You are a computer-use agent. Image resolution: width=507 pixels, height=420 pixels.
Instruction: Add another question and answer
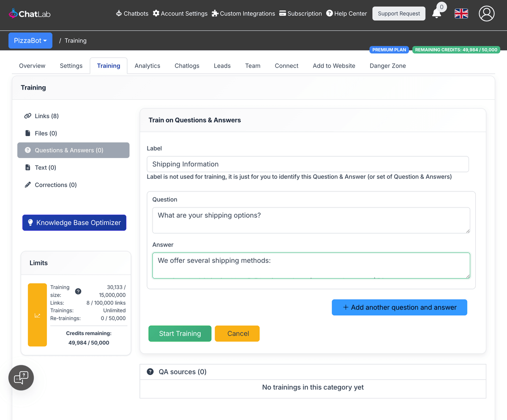[x=399, y=307]
